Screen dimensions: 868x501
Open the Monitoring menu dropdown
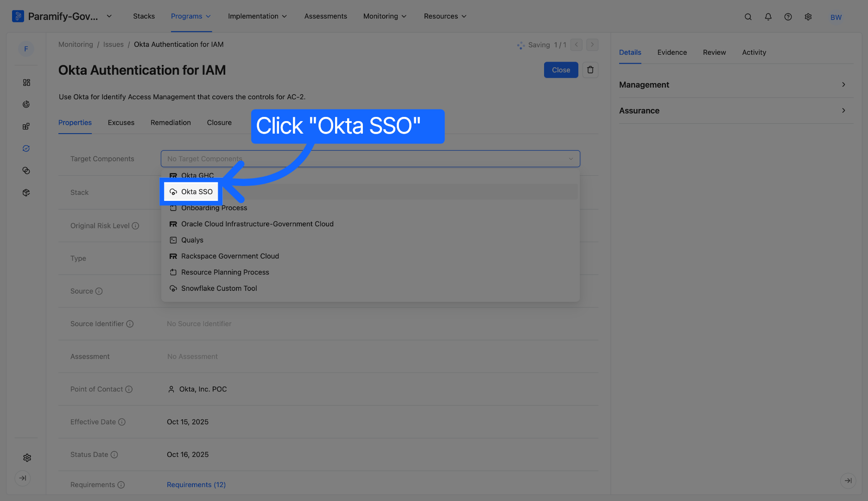click(x=385, y=16)
